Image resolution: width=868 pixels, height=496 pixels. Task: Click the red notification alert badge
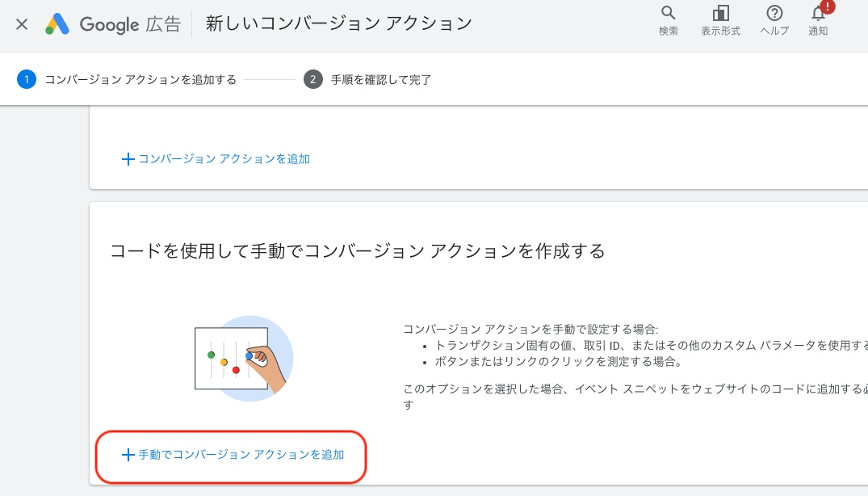(x=827, y=6)
